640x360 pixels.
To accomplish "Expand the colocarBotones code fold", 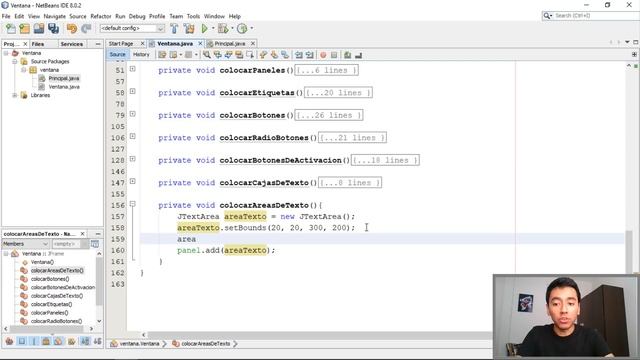I will pos(133,114).
